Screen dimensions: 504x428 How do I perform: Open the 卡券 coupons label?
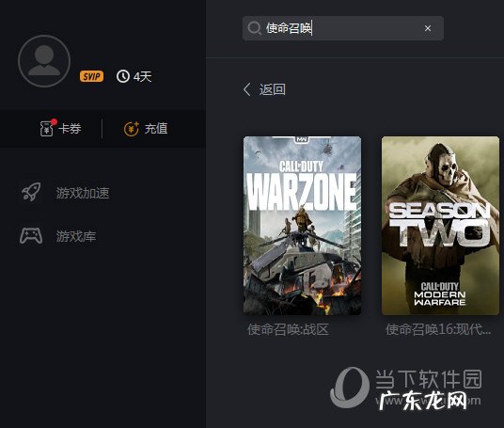70,129
